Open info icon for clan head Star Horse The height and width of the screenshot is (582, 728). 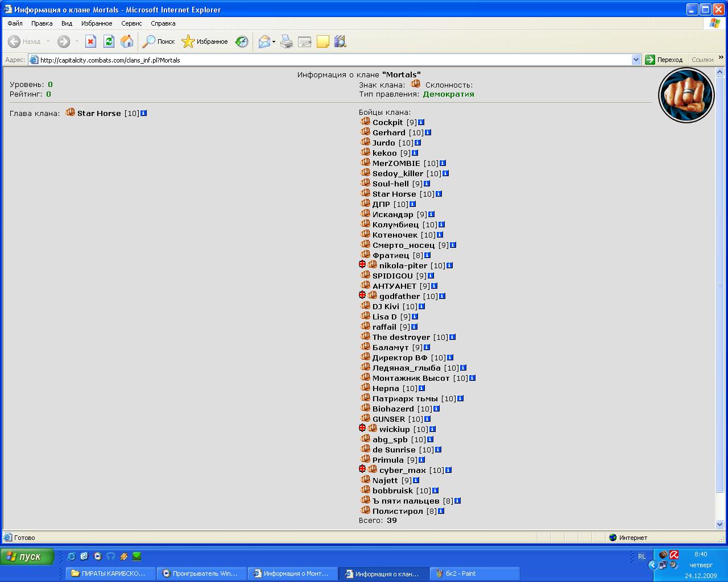144,113
